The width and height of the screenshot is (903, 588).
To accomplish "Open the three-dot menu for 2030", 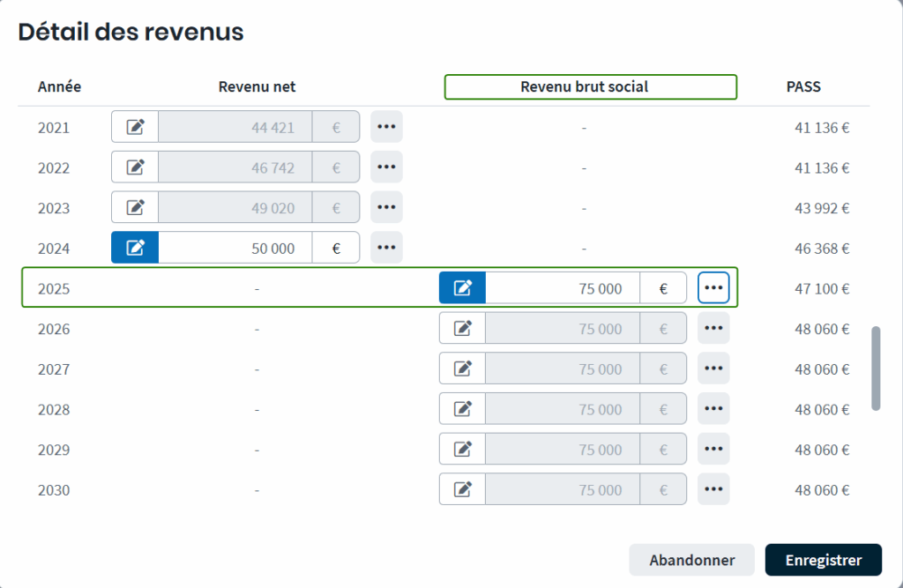I will tap(713, 489).
